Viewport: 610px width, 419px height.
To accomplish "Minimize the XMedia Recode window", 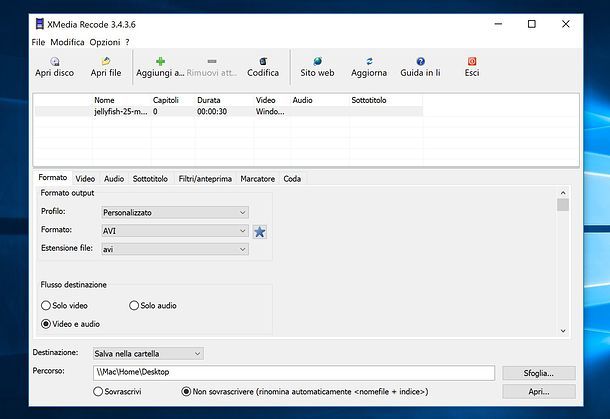I will pos(498,24).
